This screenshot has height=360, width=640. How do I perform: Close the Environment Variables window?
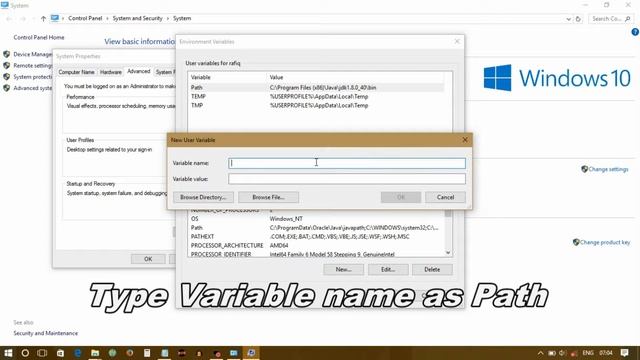click(457, 42)
